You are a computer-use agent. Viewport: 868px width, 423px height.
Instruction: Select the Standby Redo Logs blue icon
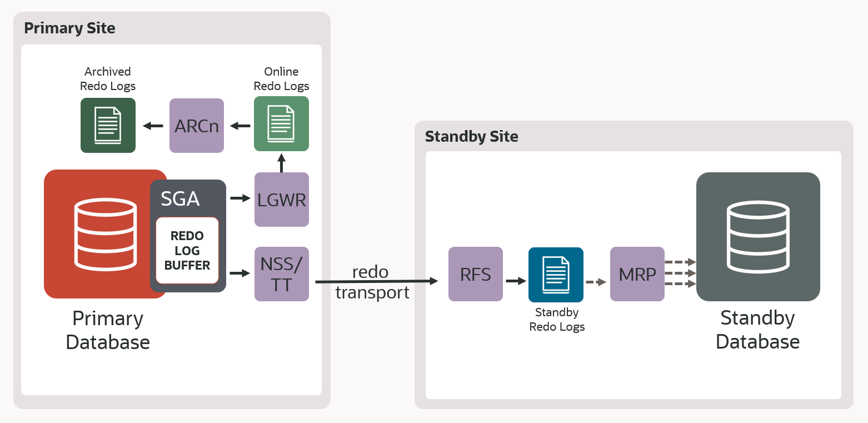(556, 274)
